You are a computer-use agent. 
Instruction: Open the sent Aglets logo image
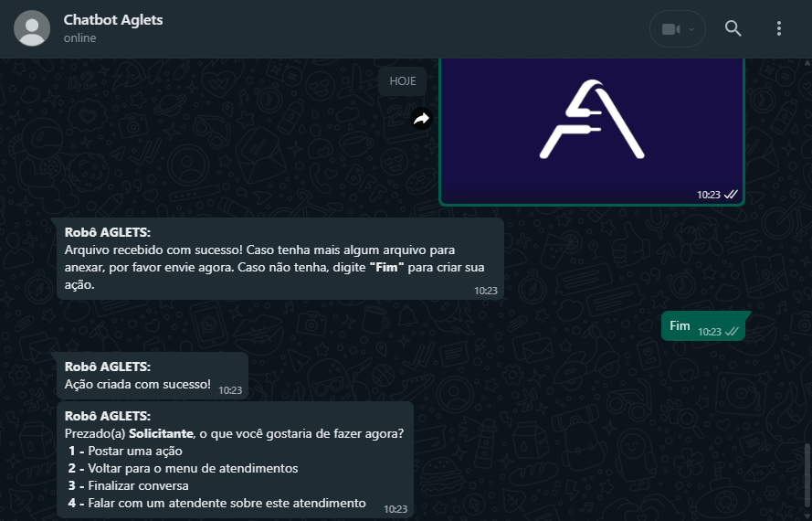tap(591, 132)
